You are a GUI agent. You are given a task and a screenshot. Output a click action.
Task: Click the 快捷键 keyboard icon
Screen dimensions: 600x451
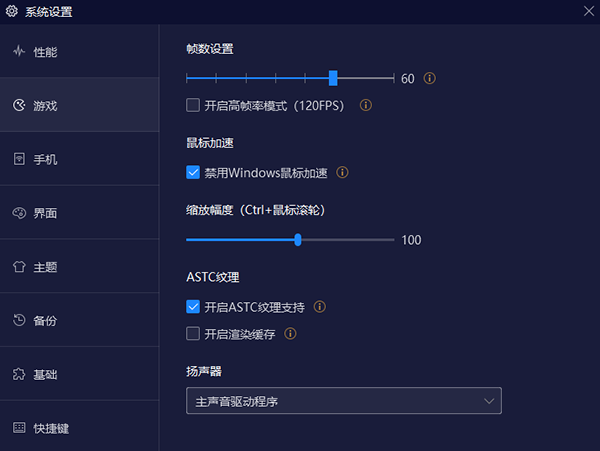pos(19,428)
